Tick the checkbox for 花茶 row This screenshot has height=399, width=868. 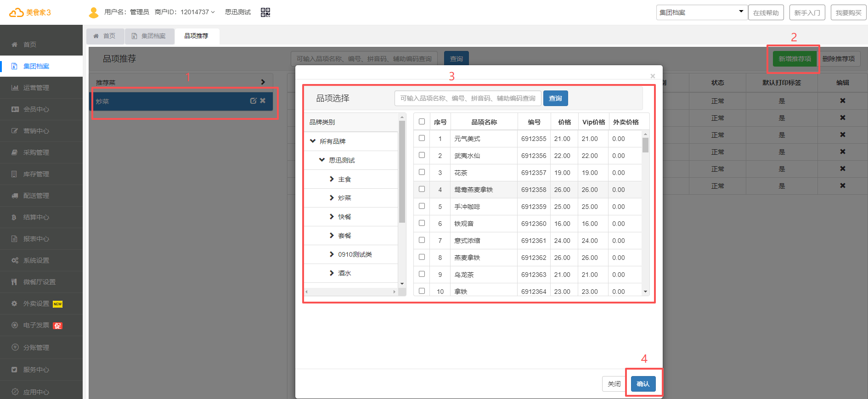pyautogui.click(x=422, y=172)
